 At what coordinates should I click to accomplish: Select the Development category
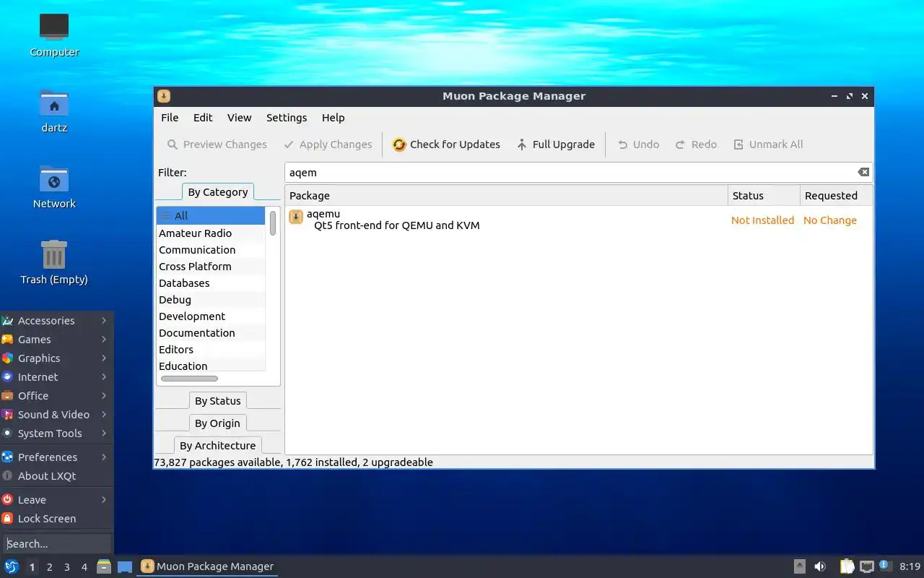point(211,316)
